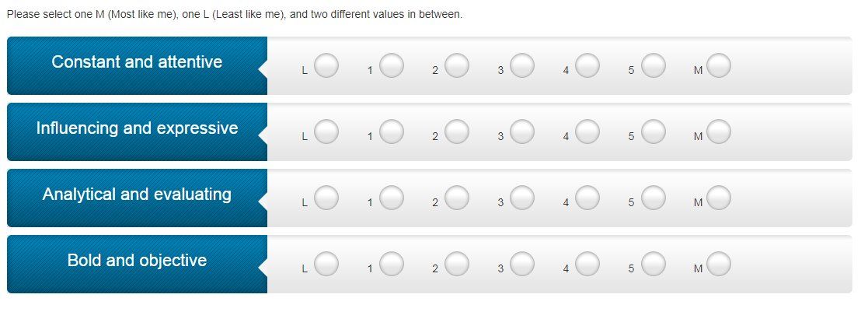Select M for Constant and attentive
The width and height of the screenshot is (868, 312).
coord(719,66)
